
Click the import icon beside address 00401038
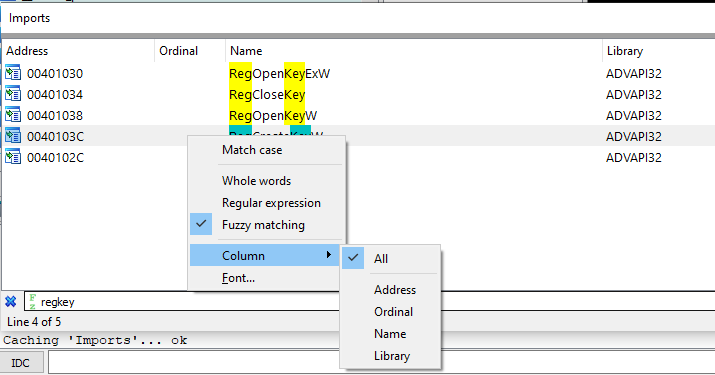click(13, 115)
